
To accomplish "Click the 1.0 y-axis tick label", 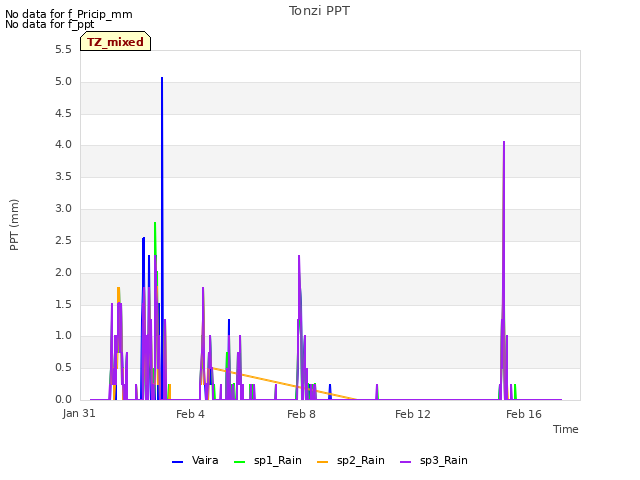I will 63,336.
